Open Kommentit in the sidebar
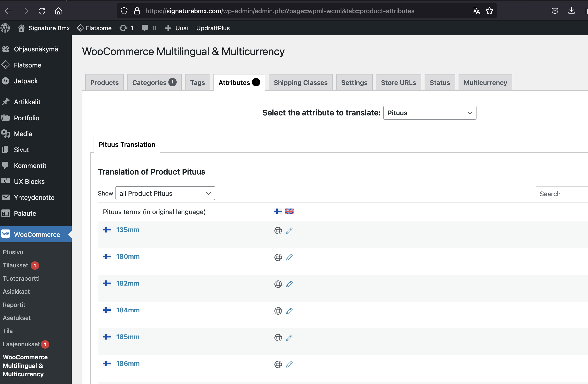The height and width of the screenshot is (384, 588). tap(36, 165)
